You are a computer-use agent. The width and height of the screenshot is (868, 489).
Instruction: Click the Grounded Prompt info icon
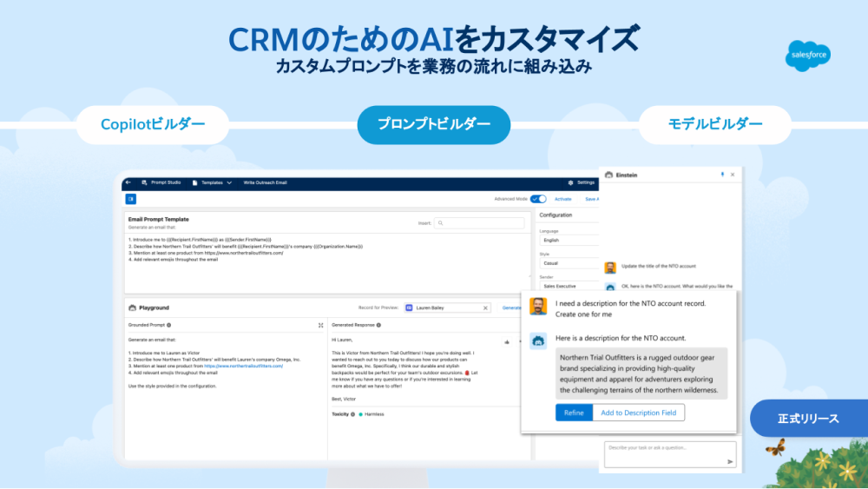(169, 325)
